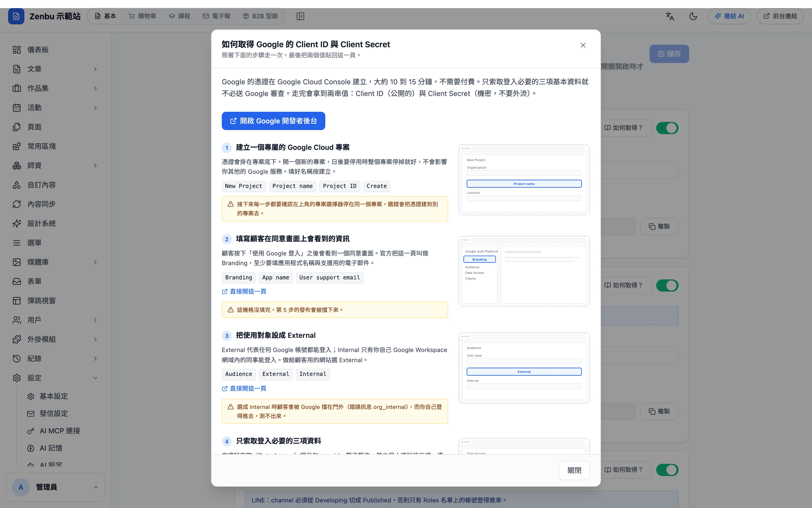Switch to the B2B 型錄 tab
Viewport: 812px width, 508px height.
(x=260, y=16)
